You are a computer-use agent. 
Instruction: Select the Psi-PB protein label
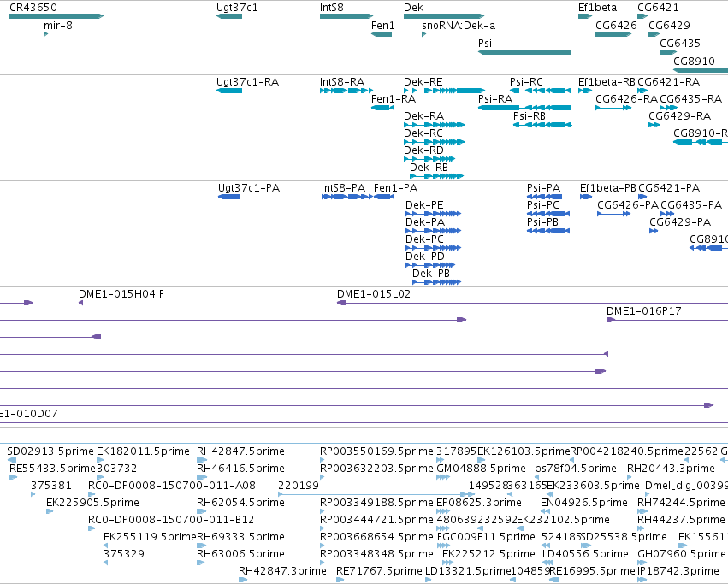coord(542,222)
